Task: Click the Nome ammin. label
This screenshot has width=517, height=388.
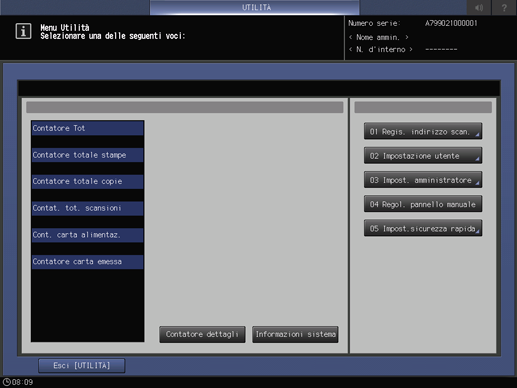Action: point(378,37)
